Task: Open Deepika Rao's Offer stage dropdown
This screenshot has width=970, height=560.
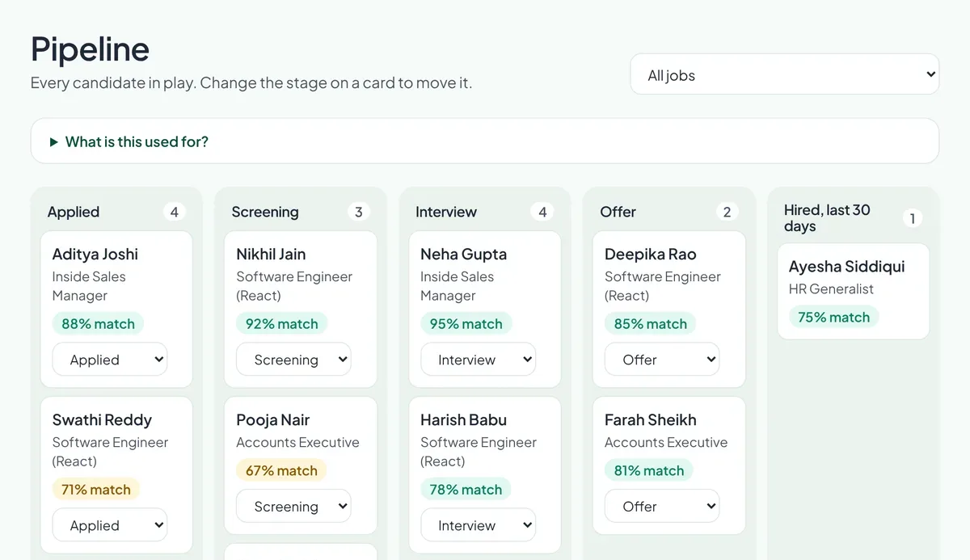Action: click(x=662, y=360)
